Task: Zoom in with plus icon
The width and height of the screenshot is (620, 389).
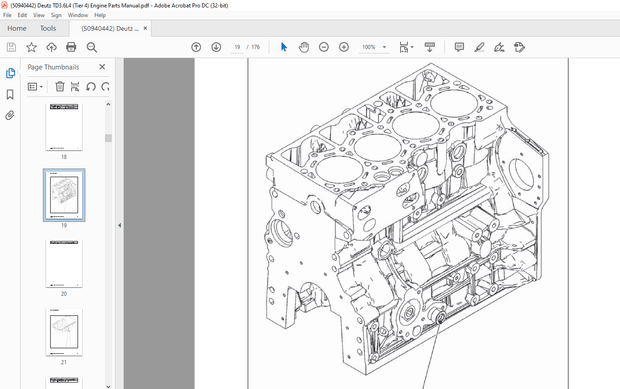Action: [344, 47]
